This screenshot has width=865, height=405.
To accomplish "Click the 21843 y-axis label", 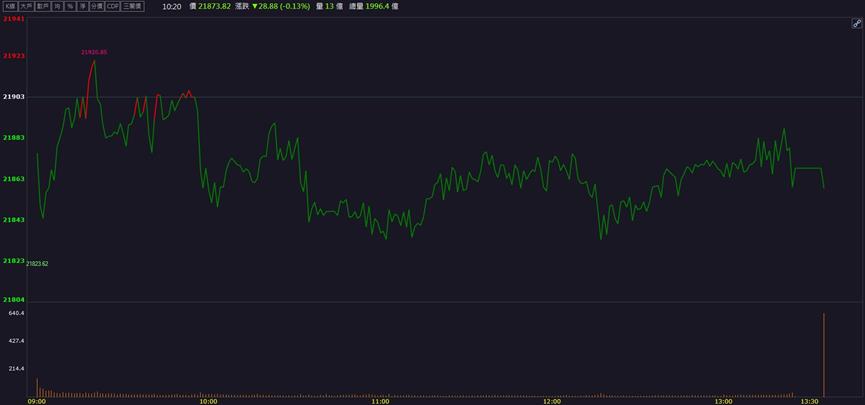I will (12, 220).
